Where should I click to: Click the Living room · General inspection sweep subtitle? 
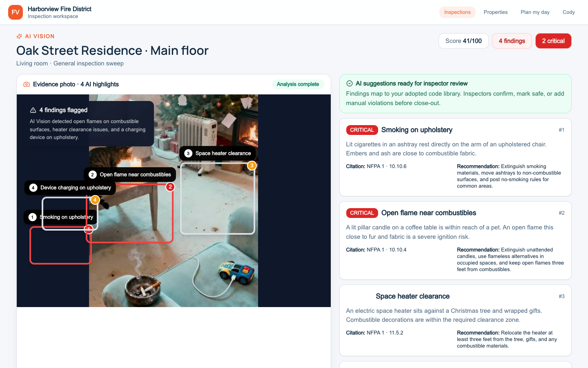coord(70,63)
